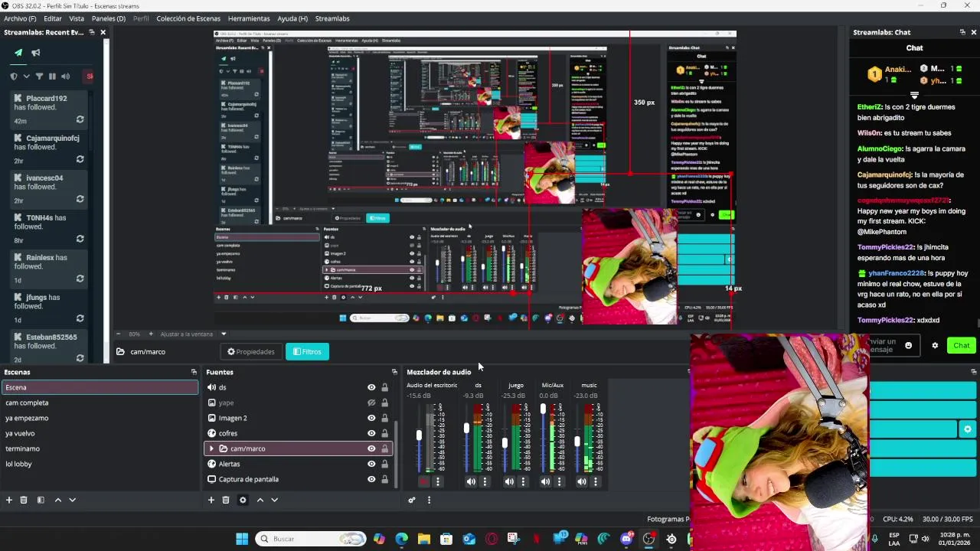This screenshot has width=980, height=551.
Task: Select the cam completa scene
Action: tap(100, 403)
